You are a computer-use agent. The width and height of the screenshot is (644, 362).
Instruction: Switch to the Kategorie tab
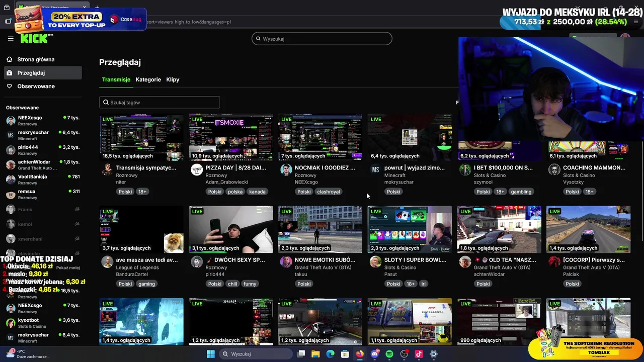(148, 79)
